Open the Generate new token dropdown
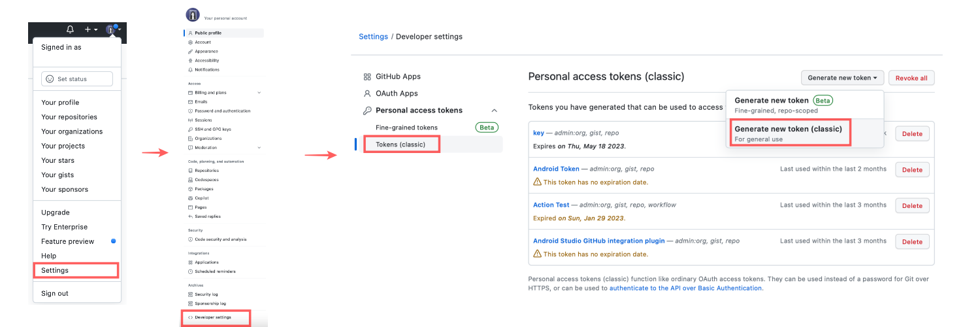The image size is (980, 327). click(x=843, y=78)
